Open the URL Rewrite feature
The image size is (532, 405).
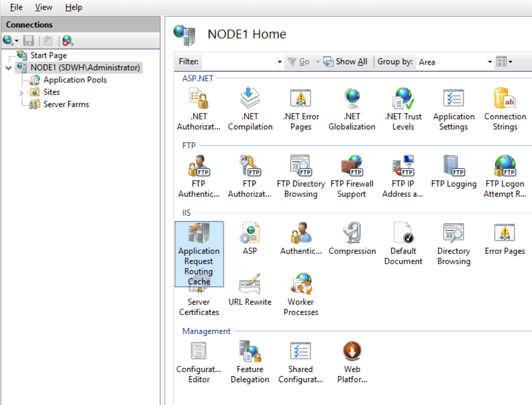tap(250, 283)
